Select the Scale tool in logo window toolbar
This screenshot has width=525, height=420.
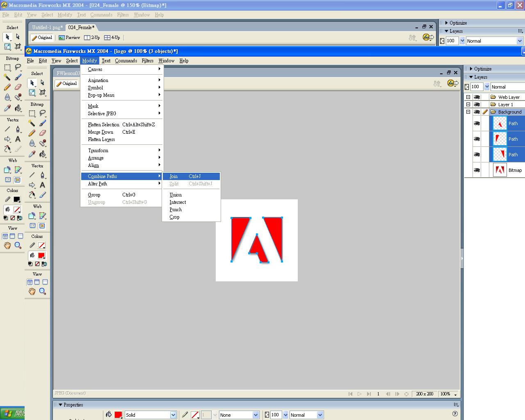(x=32, y=92)
